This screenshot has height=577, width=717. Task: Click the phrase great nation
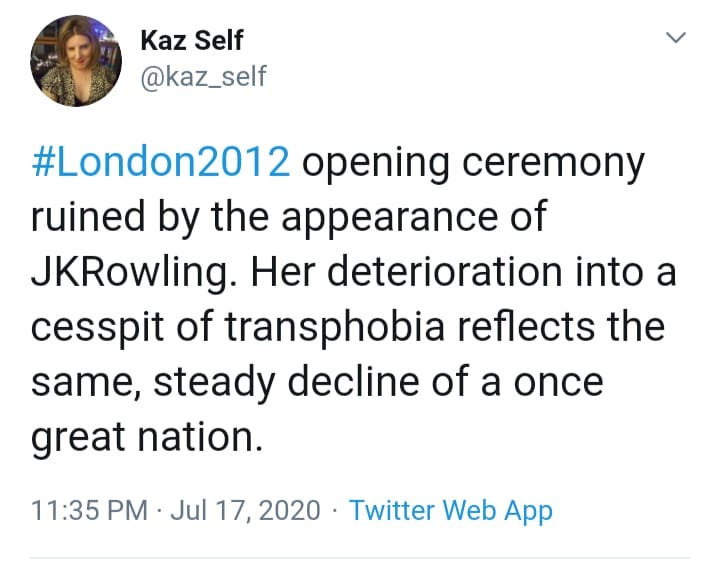[x=147, y=439]
